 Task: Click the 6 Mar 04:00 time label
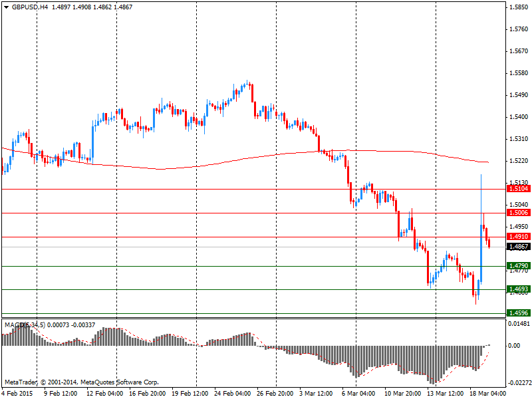point(358,393)
